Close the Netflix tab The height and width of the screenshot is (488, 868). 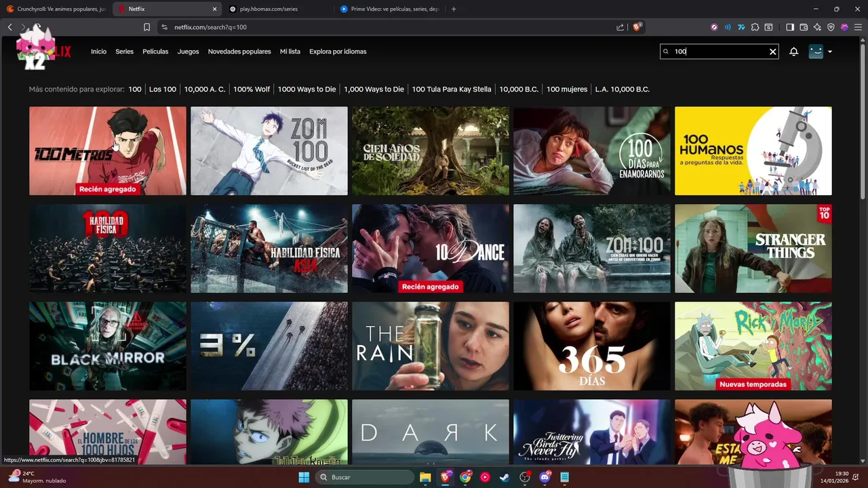coord(215,9)
